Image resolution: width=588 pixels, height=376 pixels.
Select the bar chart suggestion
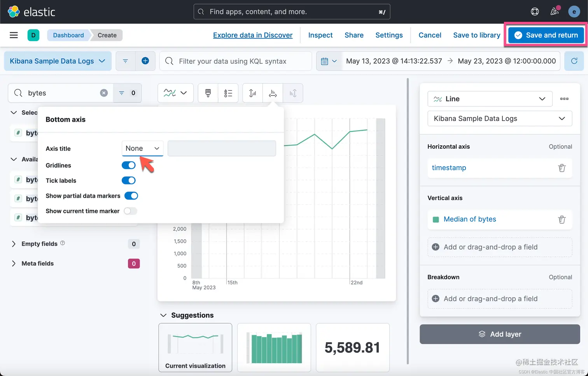pyautogui.click(x=274, y=348)
